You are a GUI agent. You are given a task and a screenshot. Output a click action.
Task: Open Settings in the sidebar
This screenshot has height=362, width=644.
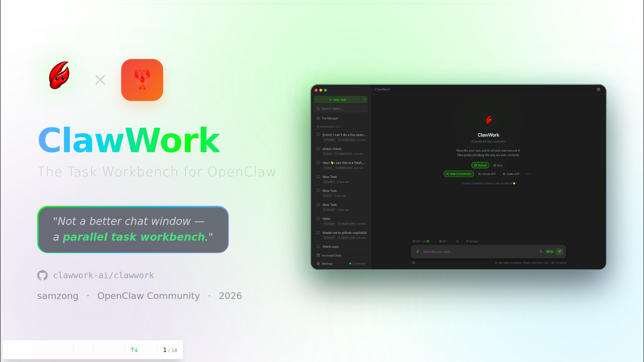click(x=327, y=263)
